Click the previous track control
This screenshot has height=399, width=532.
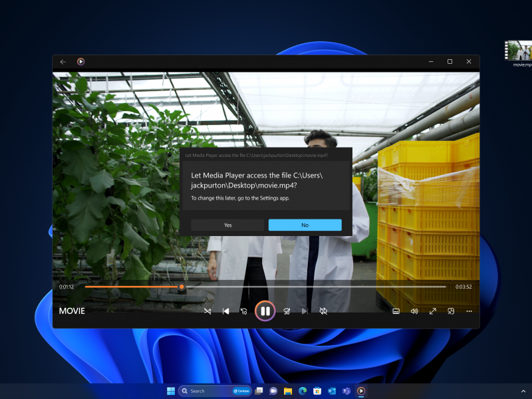(225, 311)
